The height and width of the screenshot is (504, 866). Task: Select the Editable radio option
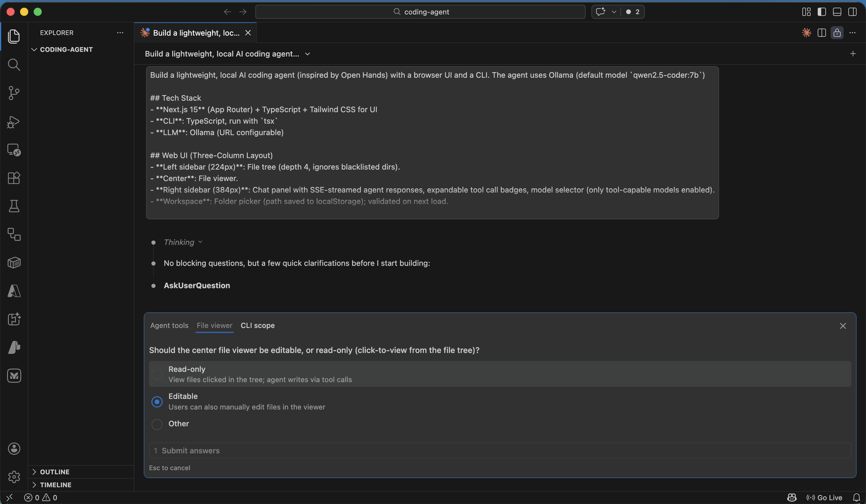click(x=157, y=402)
